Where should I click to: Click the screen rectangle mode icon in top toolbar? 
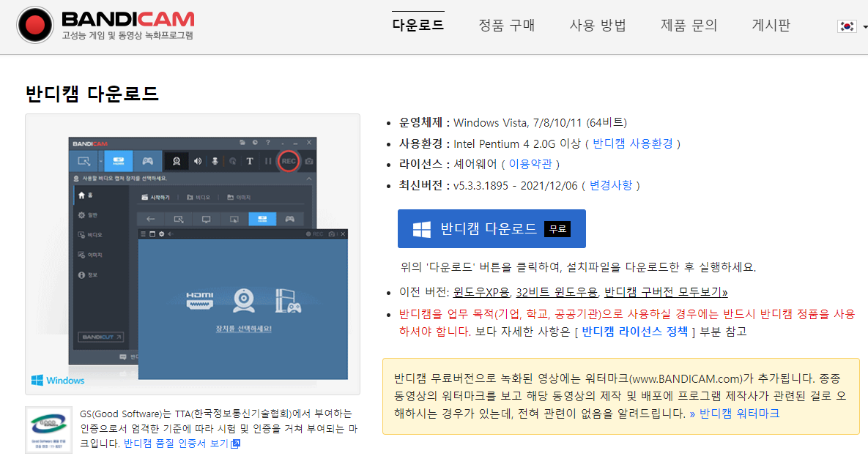(x=84, y=161)
